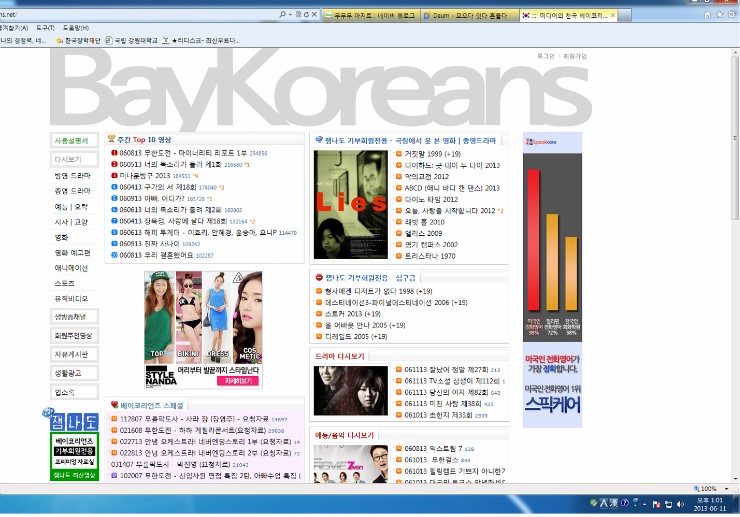Image resolution: width=740 pixels, height=517 pixels.
Task: Open the 100% zoom level dropdown
Action: 727,489
